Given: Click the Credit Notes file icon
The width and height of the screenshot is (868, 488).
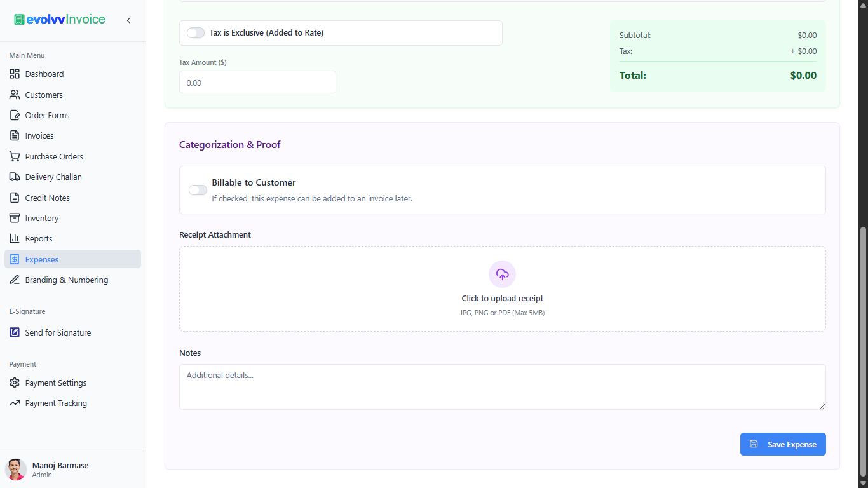Looking at the screenshot, I should point(15,198).
